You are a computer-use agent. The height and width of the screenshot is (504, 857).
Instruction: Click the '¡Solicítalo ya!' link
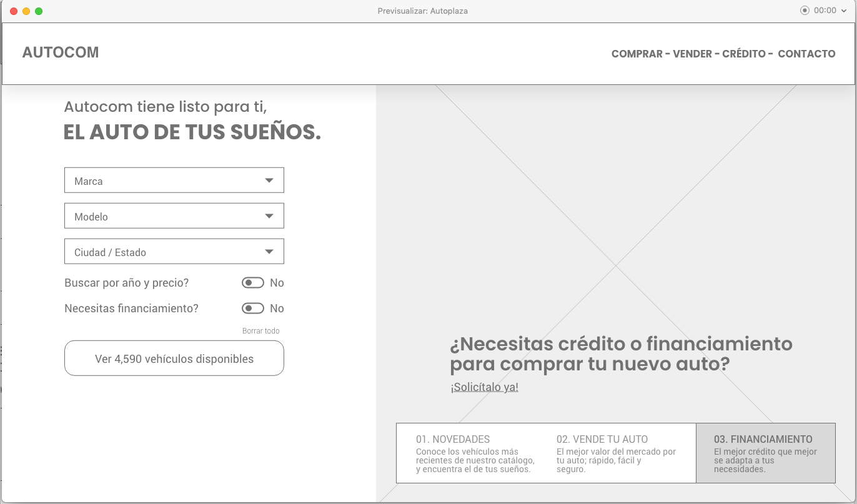tap(485, 387)
